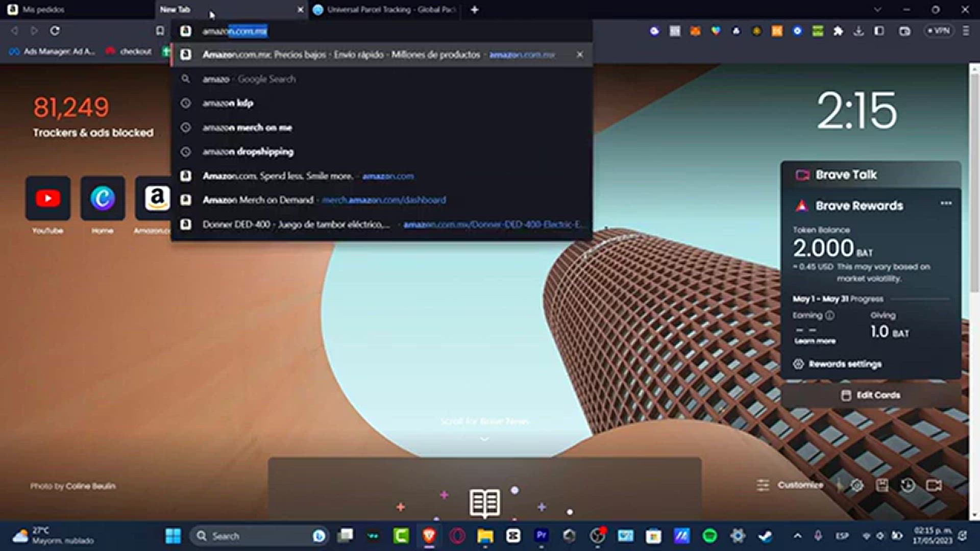Open the Extensions puzzle icon

838,31
